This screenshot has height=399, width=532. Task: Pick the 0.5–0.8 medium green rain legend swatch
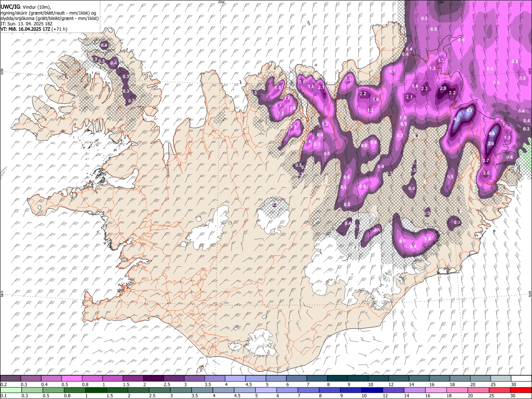coord(53,390)
